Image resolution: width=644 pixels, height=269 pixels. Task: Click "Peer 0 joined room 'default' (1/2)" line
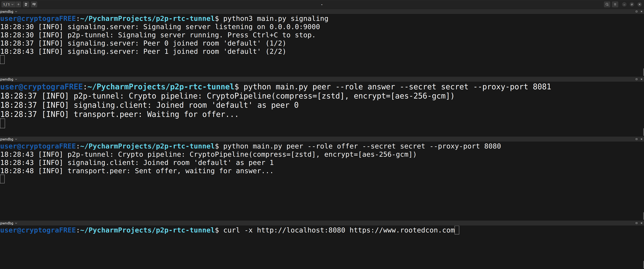coord(214,43)
